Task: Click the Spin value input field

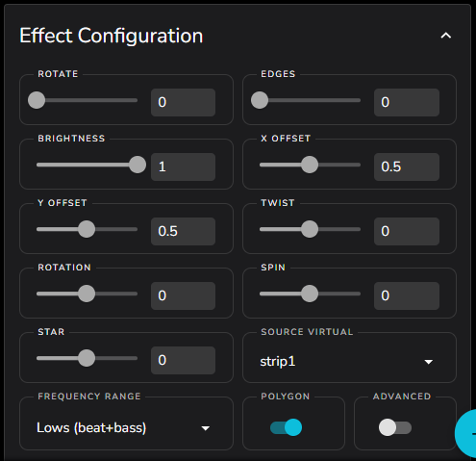Action: (x=407, y=295)
